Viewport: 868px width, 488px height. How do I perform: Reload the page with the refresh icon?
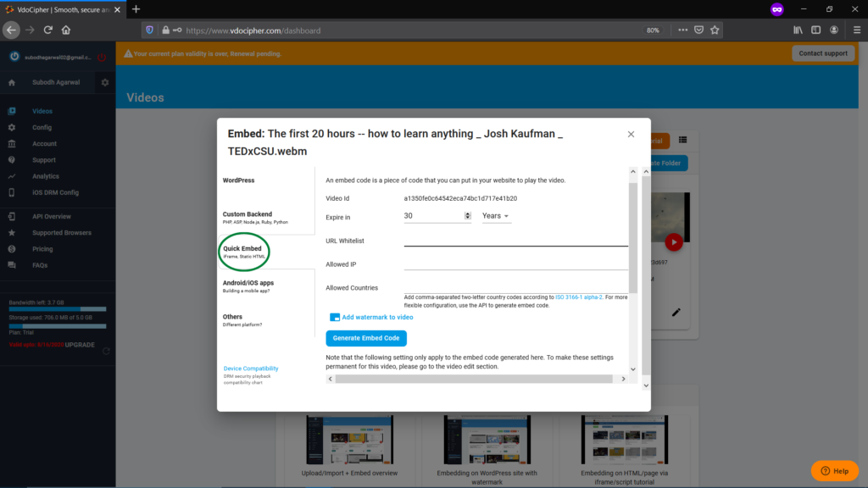pos(48,30)
